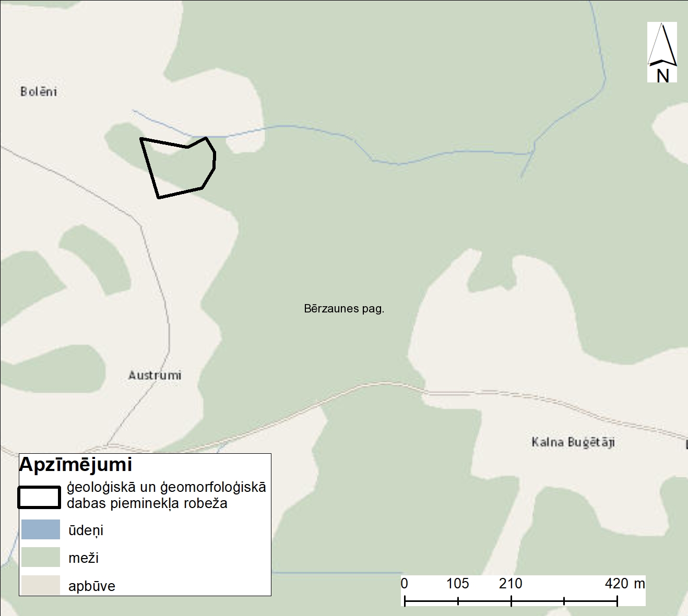
Task: Click the Austrumi place label
Action: pos(155,375)
